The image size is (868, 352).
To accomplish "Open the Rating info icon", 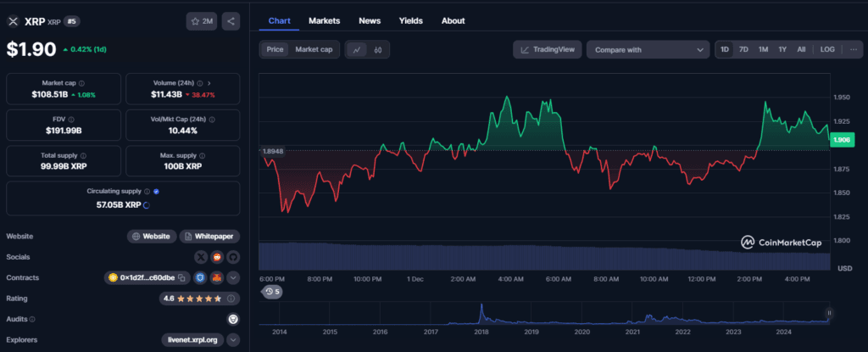I will [x=231, y=299].
